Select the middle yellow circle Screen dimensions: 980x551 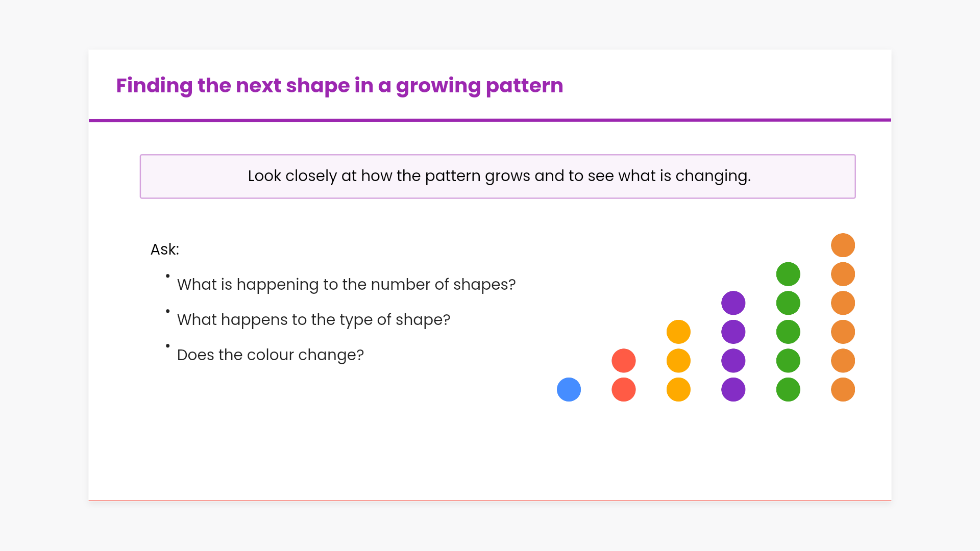678,361
